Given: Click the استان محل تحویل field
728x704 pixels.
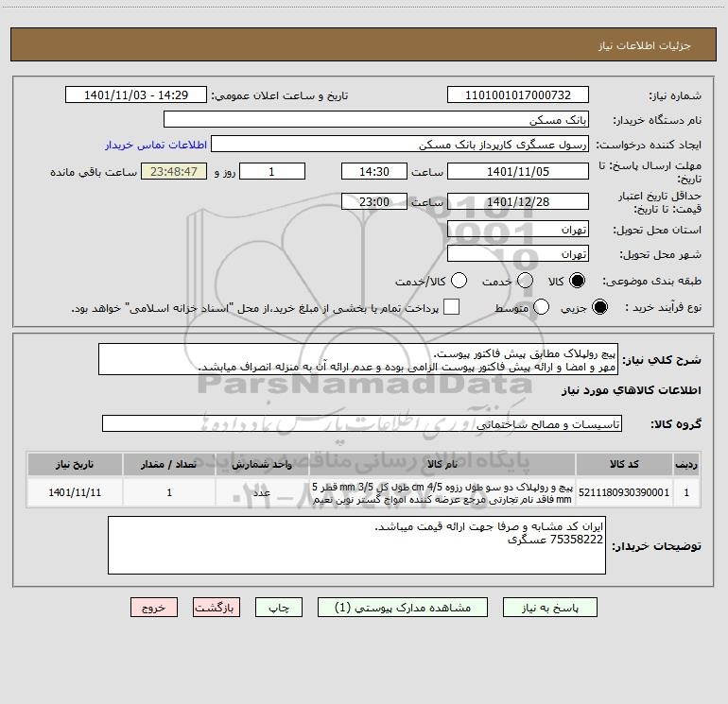Looking at the screenshot, I should (x=517, y=230).
